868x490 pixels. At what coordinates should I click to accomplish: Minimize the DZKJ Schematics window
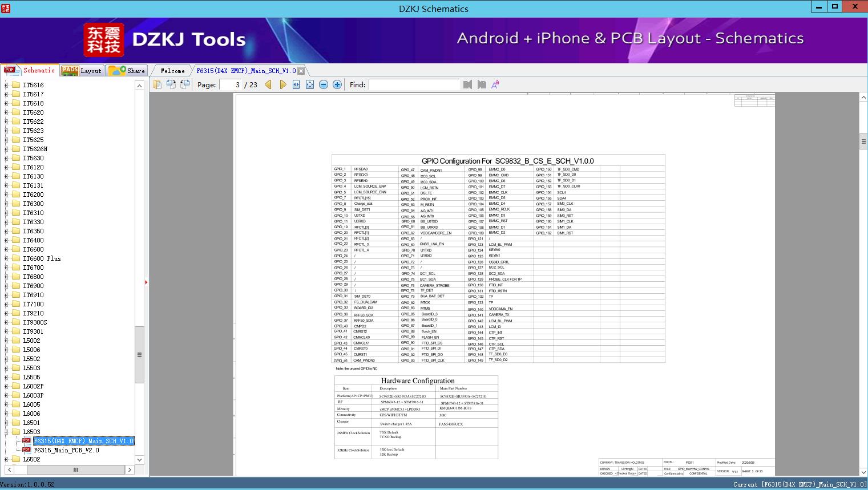[818, 6]
